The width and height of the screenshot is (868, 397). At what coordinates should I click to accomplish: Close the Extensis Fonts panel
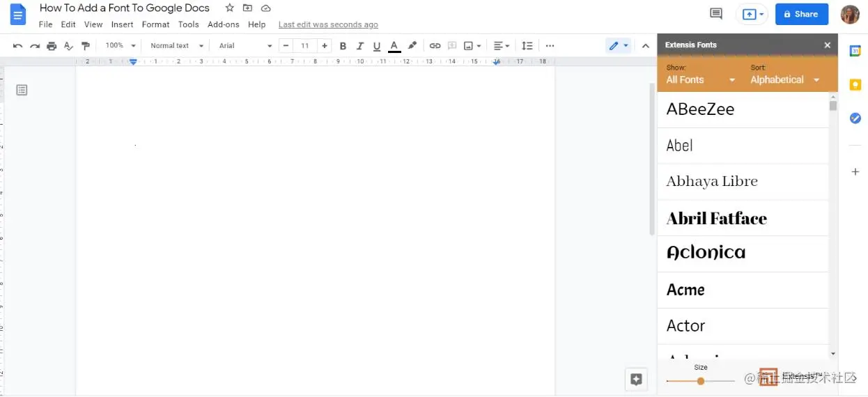coord(828,45)
